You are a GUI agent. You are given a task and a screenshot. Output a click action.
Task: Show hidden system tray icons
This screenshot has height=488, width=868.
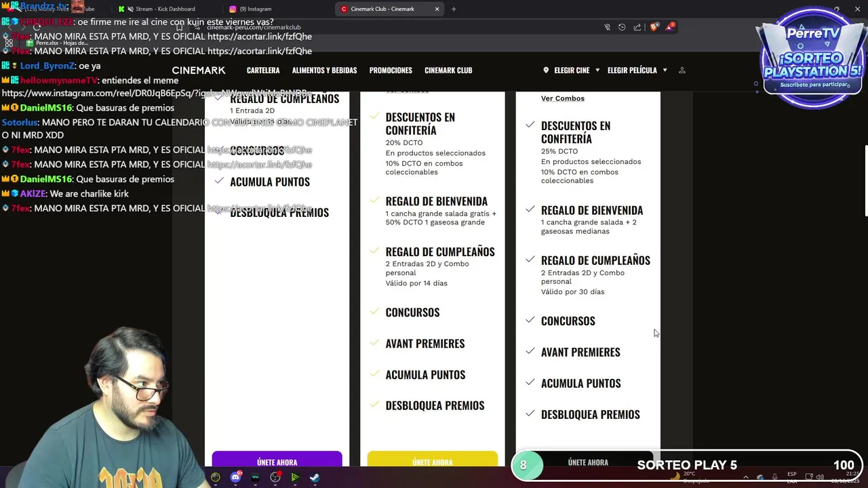click(x=746, y=477)
